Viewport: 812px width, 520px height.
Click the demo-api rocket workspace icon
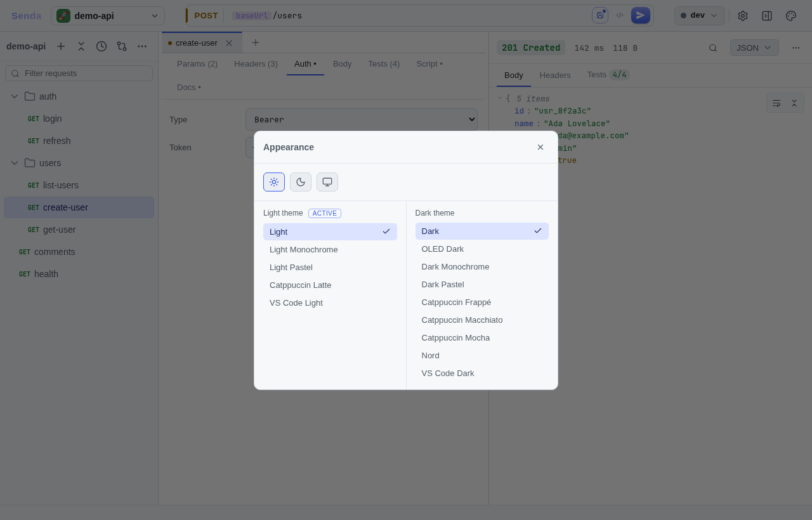click(63, 16)
